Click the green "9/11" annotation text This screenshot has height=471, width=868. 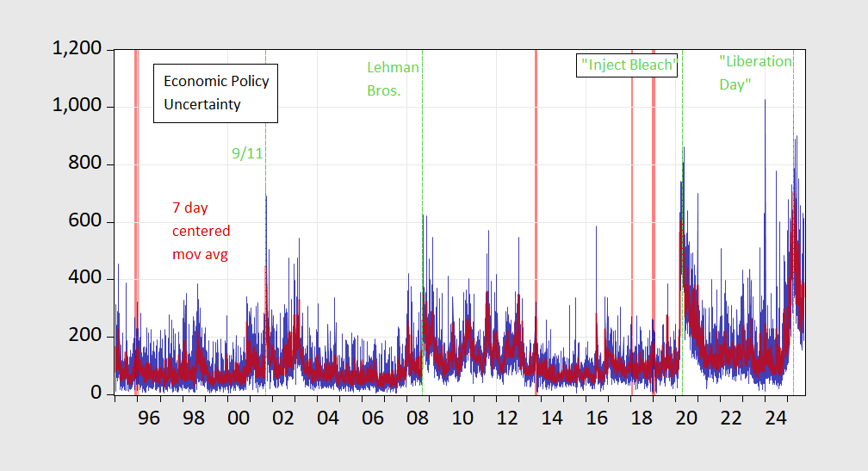pos(245,153)
